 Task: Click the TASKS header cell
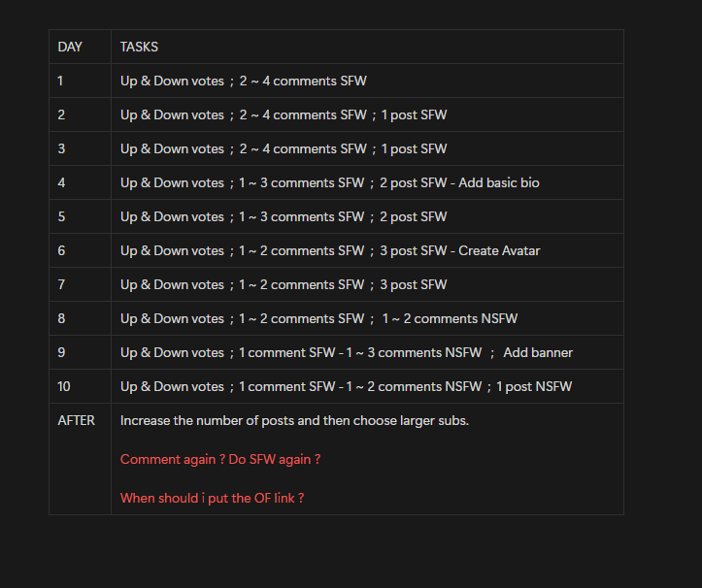367,47
